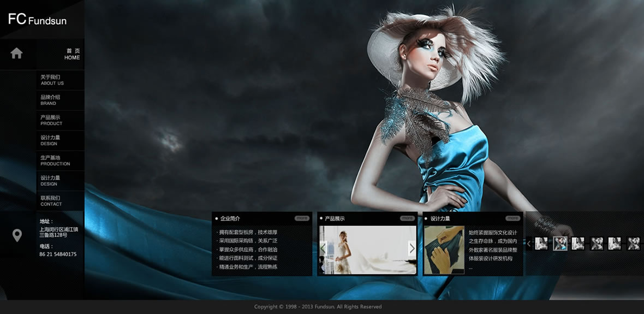Screen dimensions: 644x314
Task: Click the location pin icon
Action: (x=17, y=235)
